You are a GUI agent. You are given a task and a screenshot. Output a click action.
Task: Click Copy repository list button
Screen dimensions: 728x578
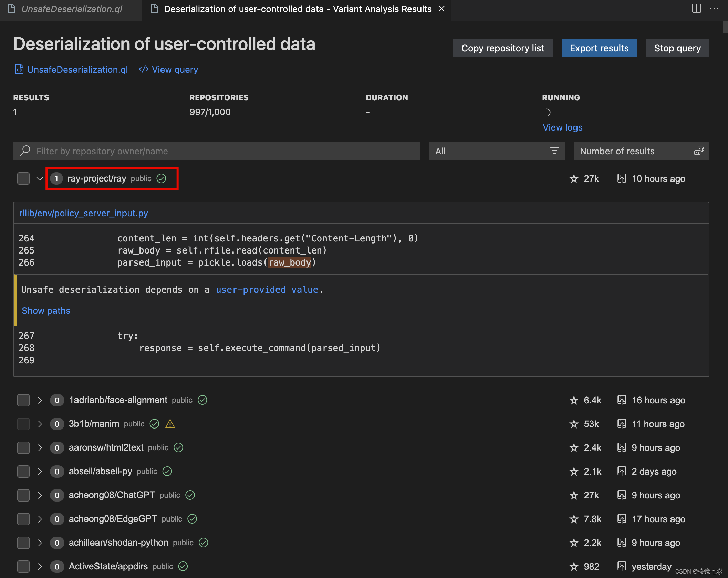click(x=503, y=48)
